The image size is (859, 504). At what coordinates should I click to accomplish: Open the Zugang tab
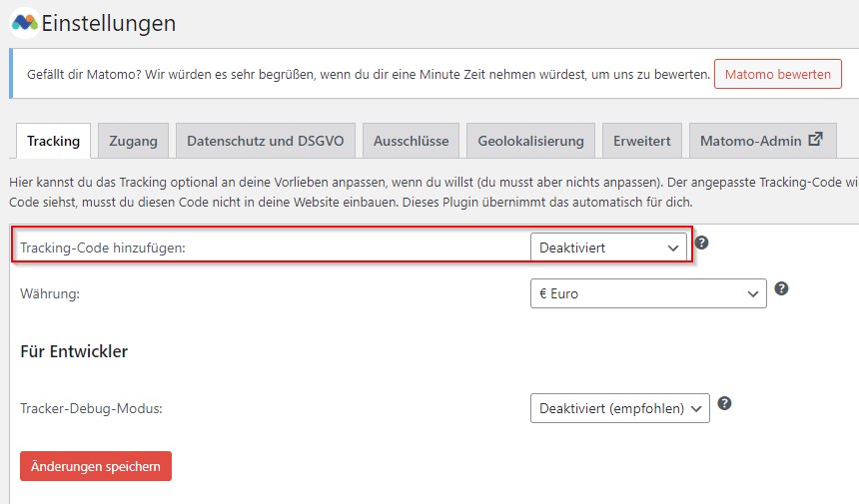(134, 141)
